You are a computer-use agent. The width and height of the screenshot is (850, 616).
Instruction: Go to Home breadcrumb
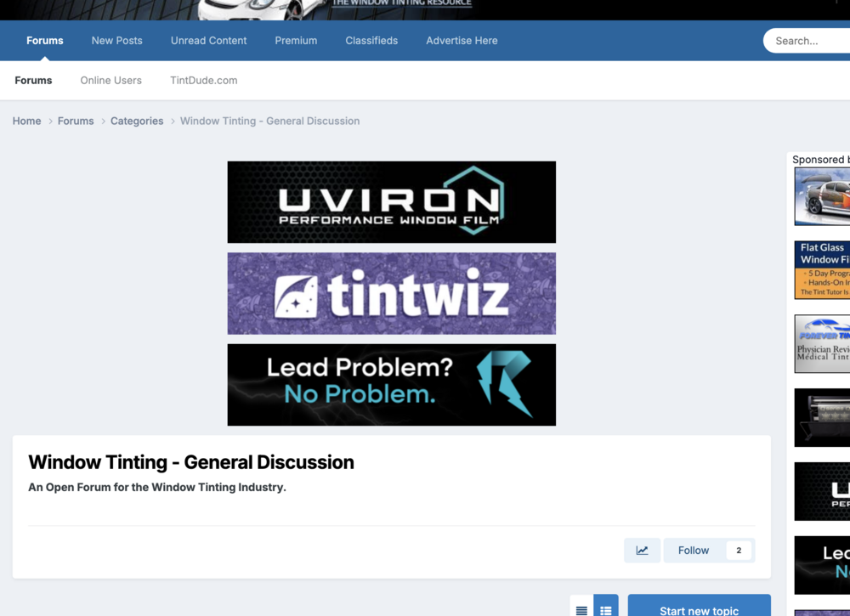coord(26,121)
